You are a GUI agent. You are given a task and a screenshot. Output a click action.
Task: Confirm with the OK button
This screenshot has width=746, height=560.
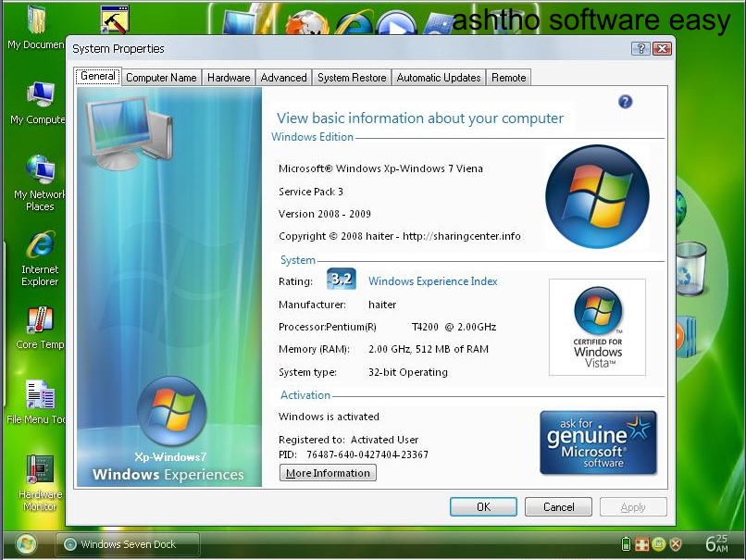click(x=483, y=506)
